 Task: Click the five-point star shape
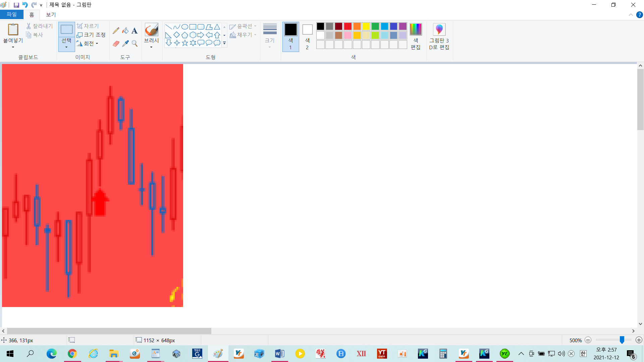[x=185, y=43]
